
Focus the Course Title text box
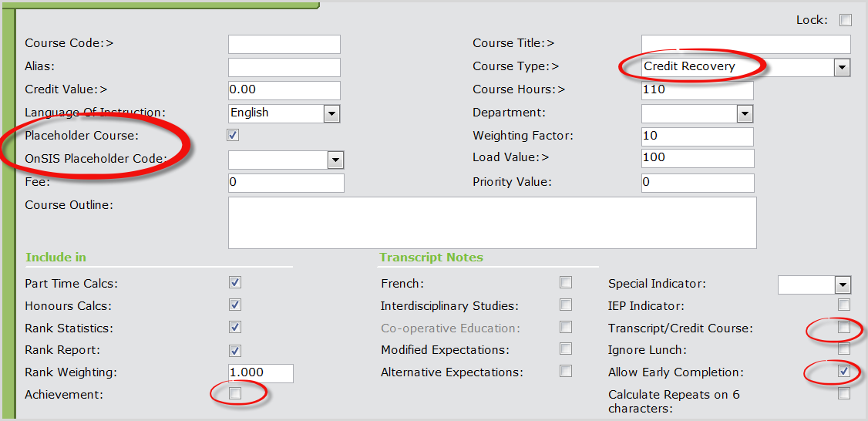coord(745,44)
